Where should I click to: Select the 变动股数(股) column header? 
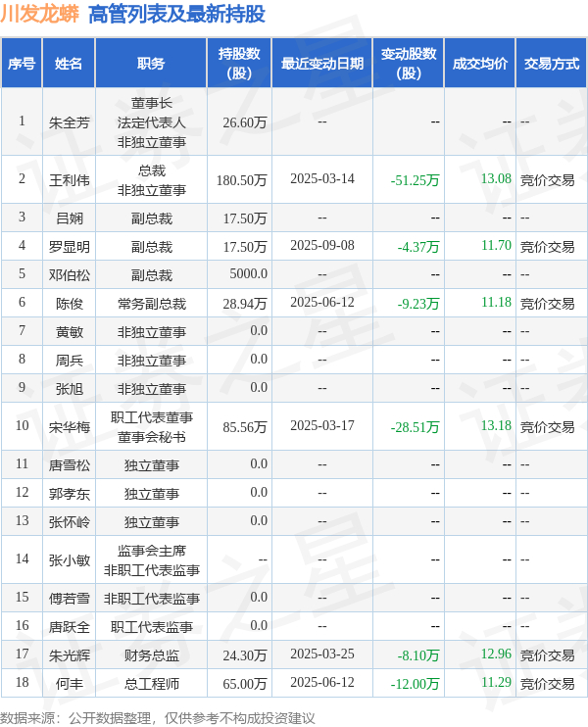coord(409,64)
